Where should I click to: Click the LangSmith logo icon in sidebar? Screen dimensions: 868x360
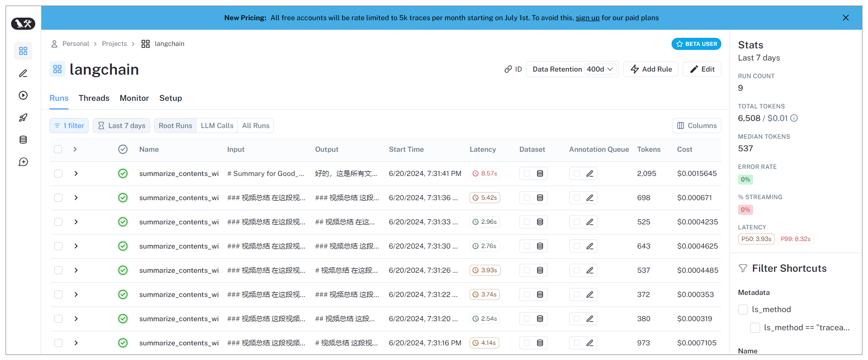coord(23,23)
